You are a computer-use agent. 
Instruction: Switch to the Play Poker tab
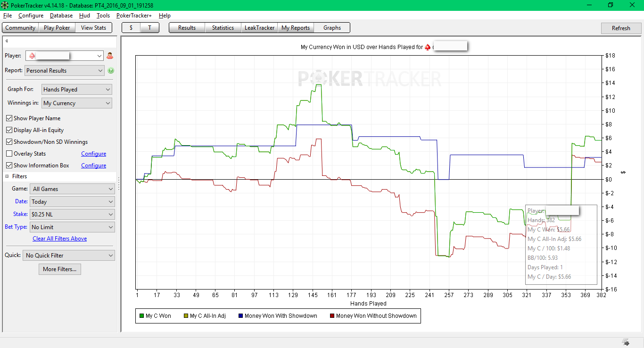point(57,28)
